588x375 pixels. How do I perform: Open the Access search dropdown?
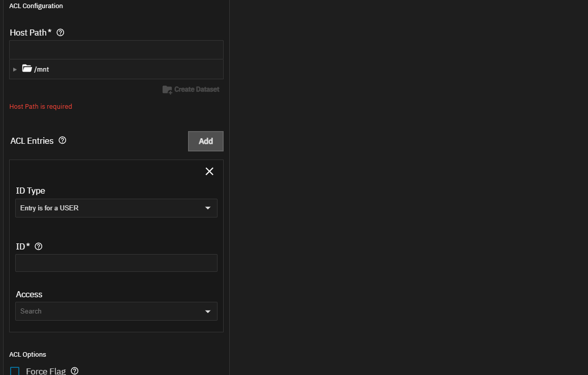(116, 311)
